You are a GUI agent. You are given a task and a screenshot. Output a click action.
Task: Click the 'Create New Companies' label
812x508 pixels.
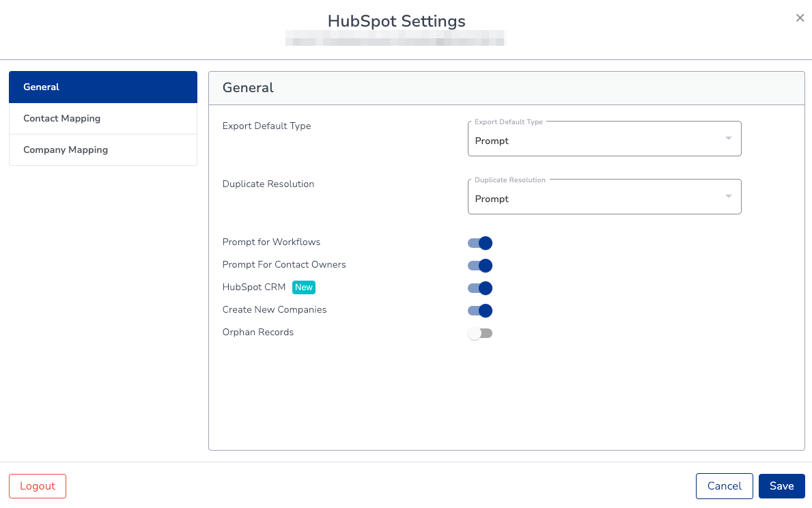(275, 310)
